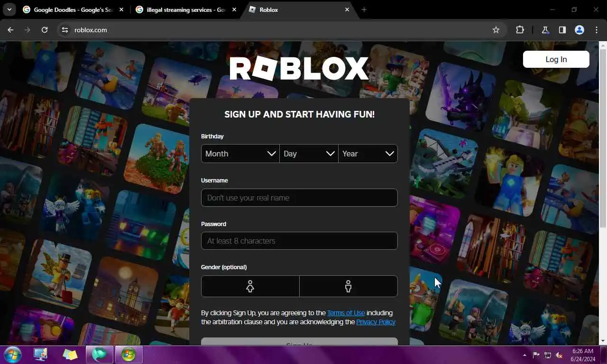Click the Birthday label
607x364 pixels.
point(212,136)
